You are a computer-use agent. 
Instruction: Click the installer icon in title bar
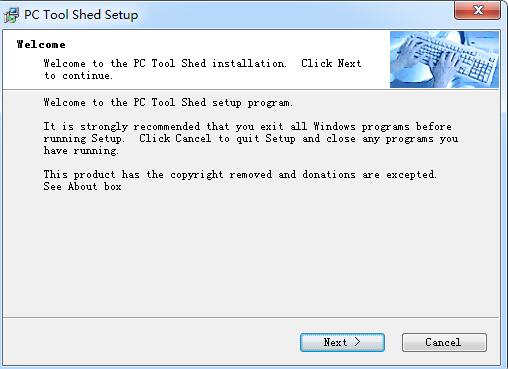click(x=11, y=15)
